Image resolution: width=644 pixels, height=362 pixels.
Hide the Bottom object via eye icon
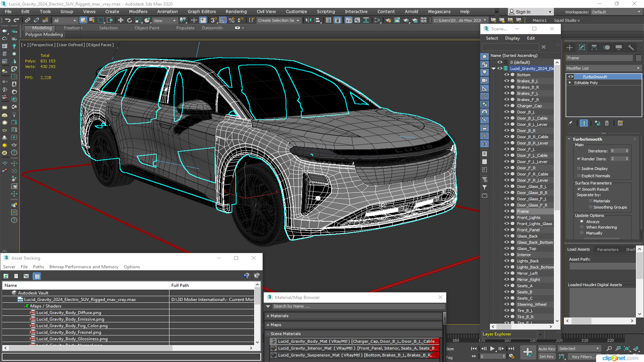507,75
